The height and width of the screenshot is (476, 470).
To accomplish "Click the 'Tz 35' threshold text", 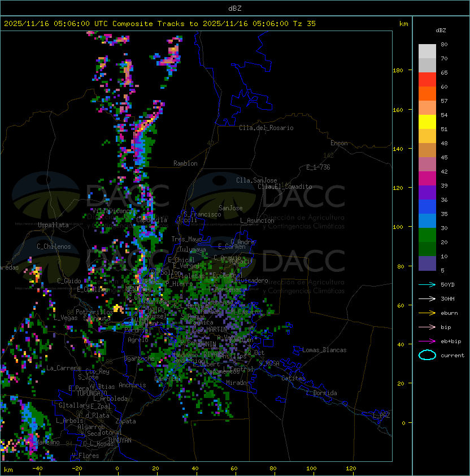I will 304,24.
